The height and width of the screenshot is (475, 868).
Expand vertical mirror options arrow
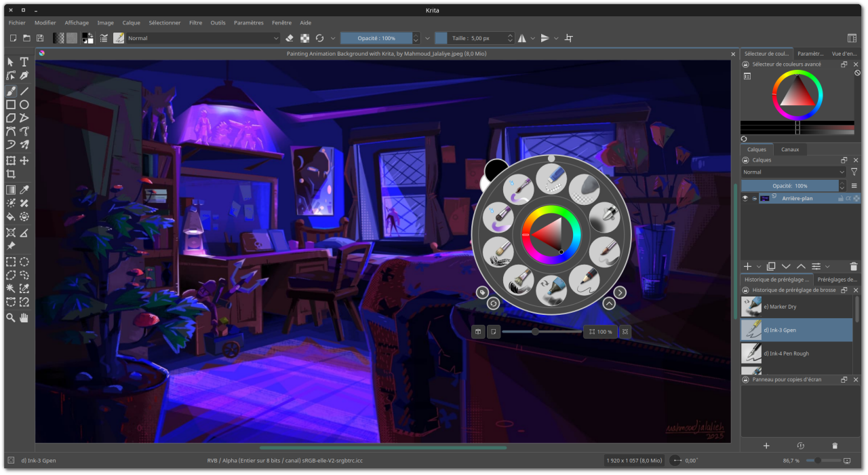(556, 38)
